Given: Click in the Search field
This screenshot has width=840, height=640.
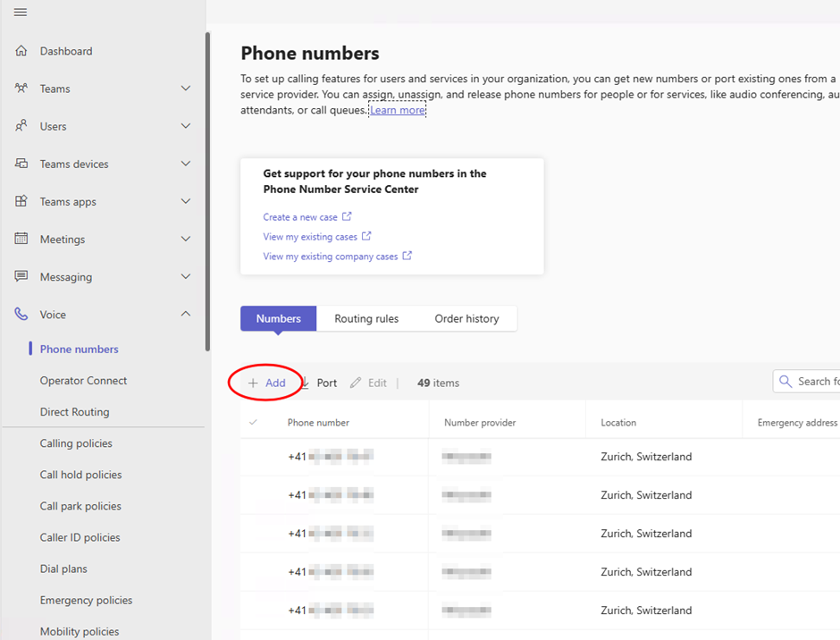Looking at the screenshot, I should coord(807,381).
